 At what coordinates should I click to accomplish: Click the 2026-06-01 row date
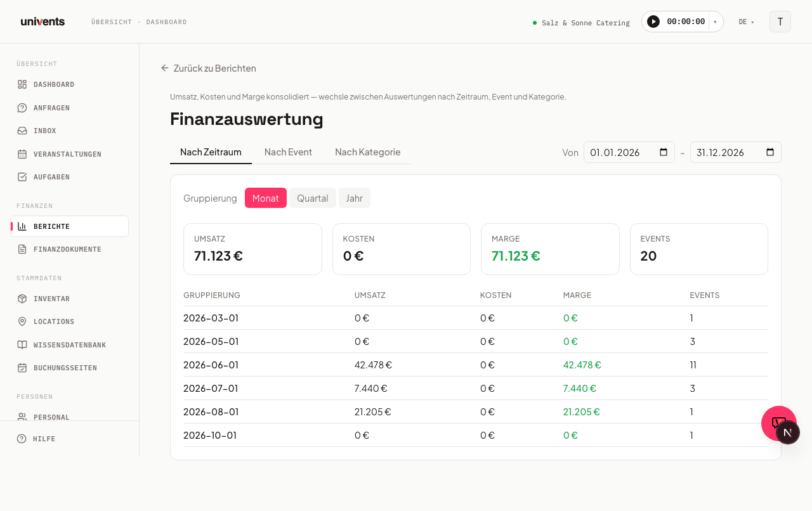(211, 365)
